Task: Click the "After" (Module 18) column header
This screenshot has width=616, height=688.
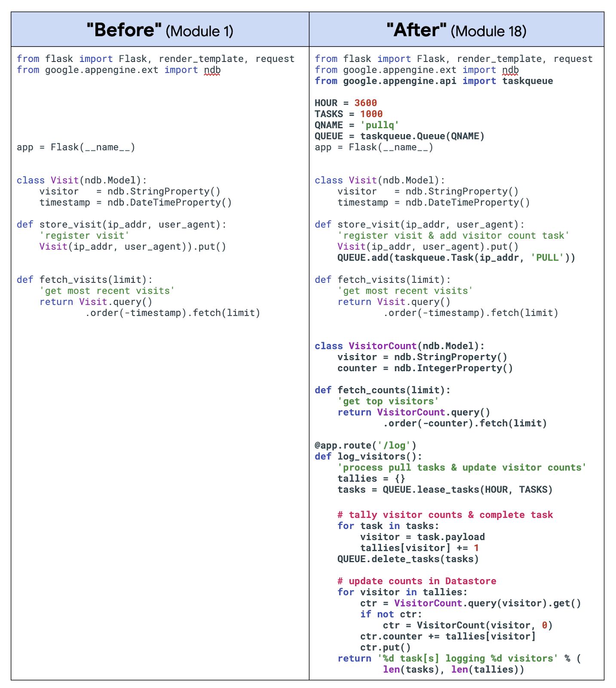Action: click(x=457, y=30)
